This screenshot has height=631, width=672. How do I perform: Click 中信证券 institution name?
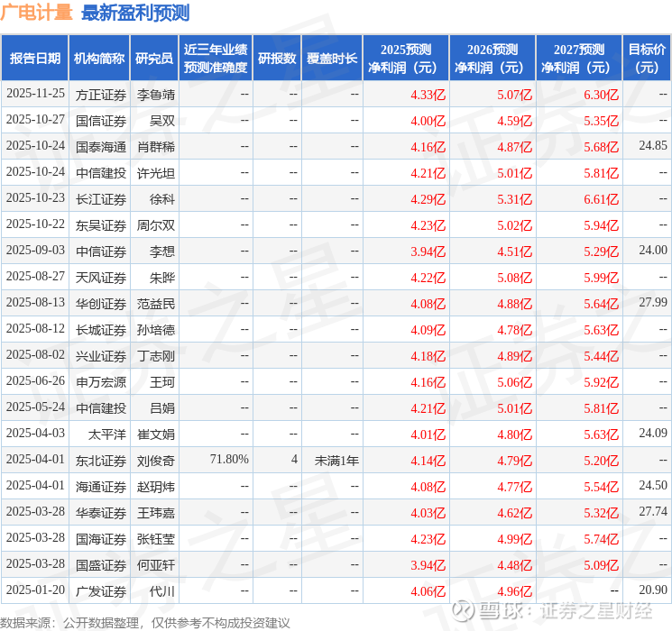pyautogui.click(x=101, y=251)
